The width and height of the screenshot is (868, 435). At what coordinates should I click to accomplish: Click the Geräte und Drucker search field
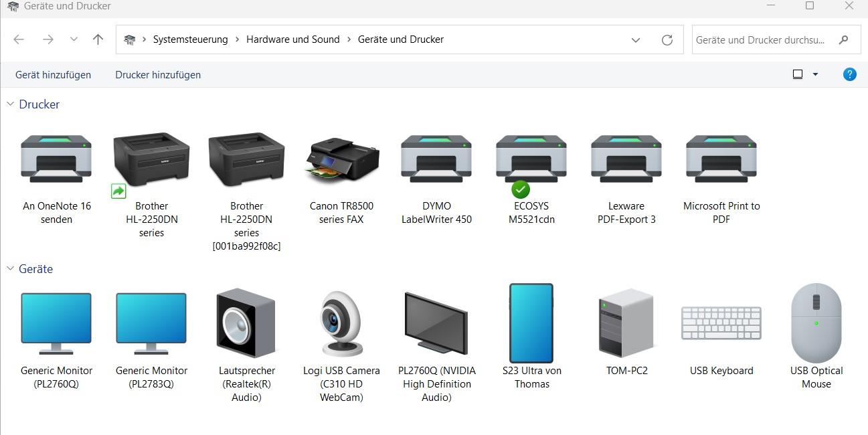point(766,40)
